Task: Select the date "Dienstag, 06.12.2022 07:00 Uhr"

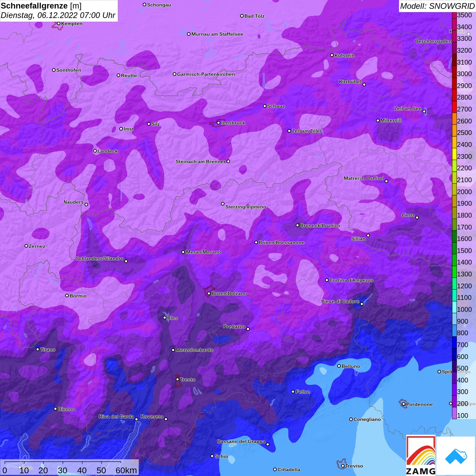Action: [58, 15]
